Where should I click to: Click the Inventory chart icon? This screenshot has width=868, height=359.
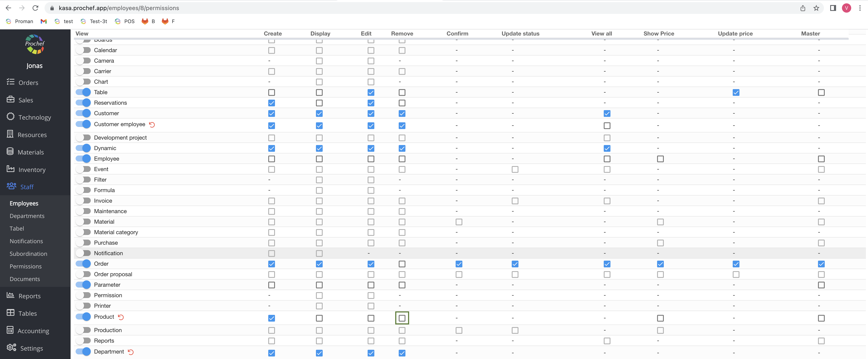tap(11, 169)
